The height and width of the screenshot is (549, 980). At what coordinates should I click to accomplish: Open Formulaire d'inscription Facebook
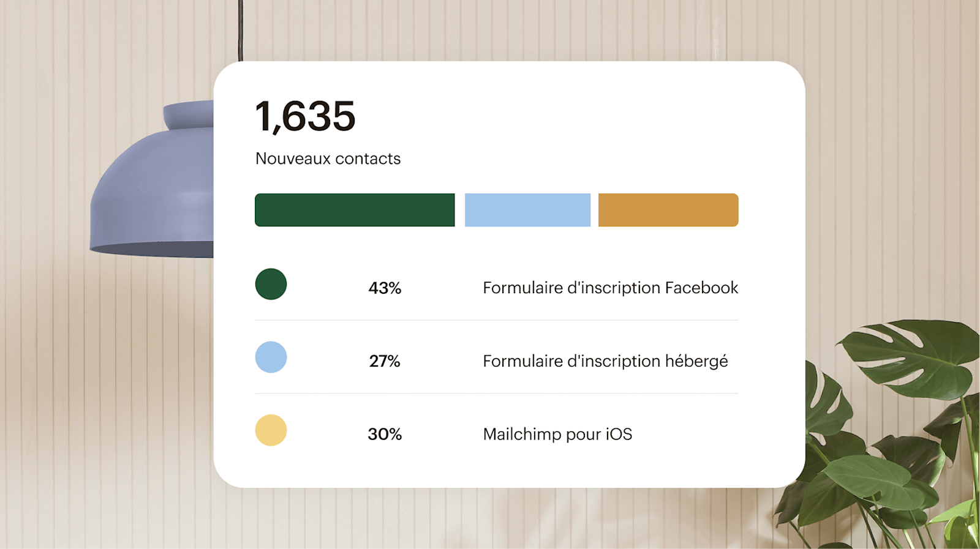[x=610, y=288]
